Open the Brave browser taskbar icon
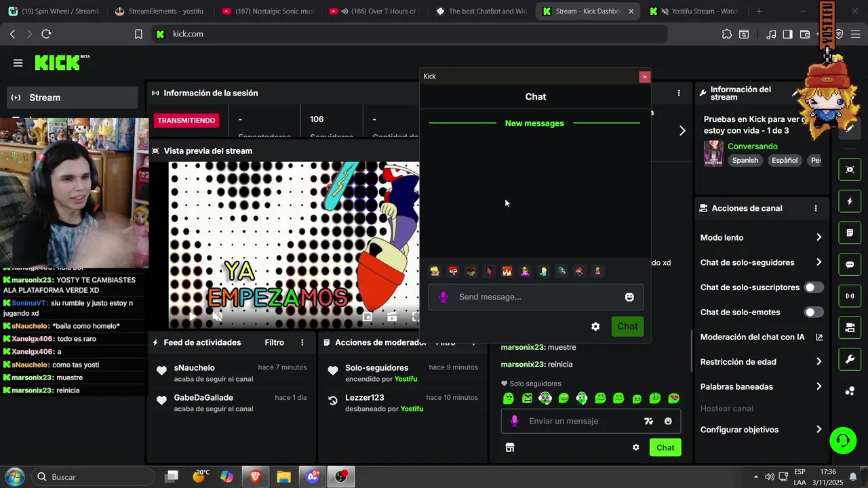This screenshot has height=488, width=868. point(255,477)
